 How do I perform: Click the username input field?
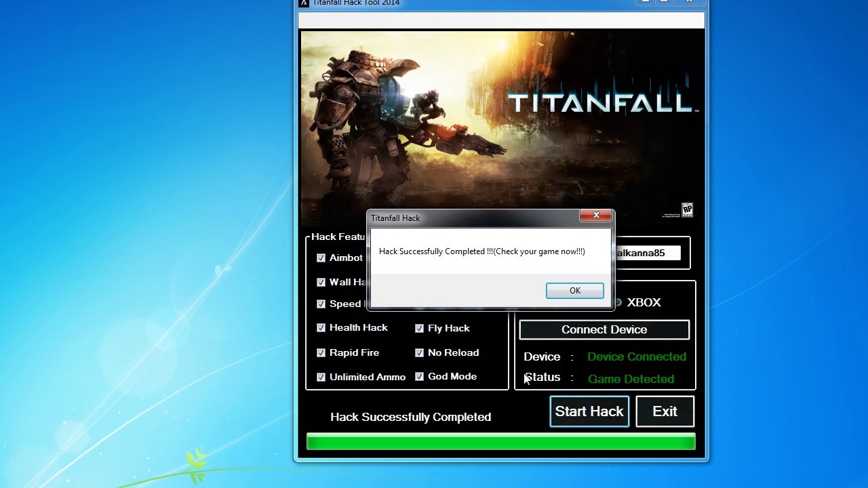click(x=647, y=253)
